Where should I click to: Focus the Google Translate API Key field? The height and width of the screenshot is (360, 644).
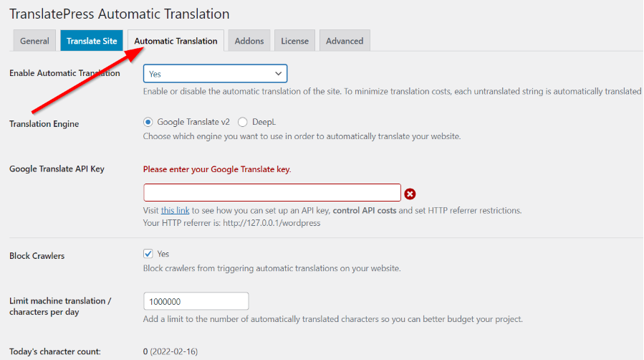(x=272, y=193)
